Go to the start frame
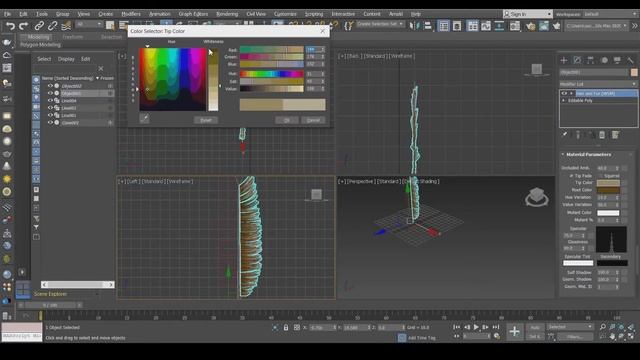 (456, 327)
